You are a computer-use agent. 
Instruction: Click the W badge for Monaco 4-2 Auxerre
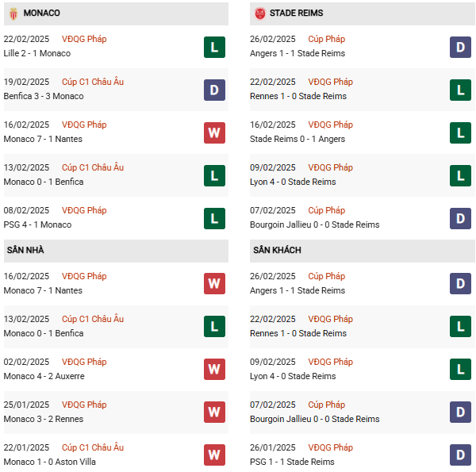pos(214,370)
